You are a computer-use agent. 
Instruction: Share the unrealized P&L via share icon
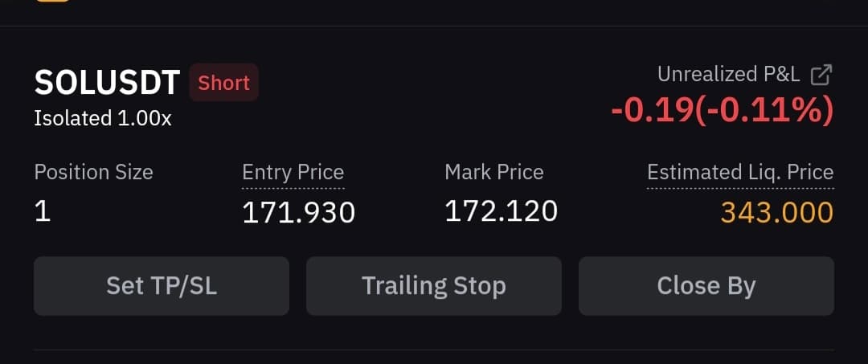click(x=821, y=75)
